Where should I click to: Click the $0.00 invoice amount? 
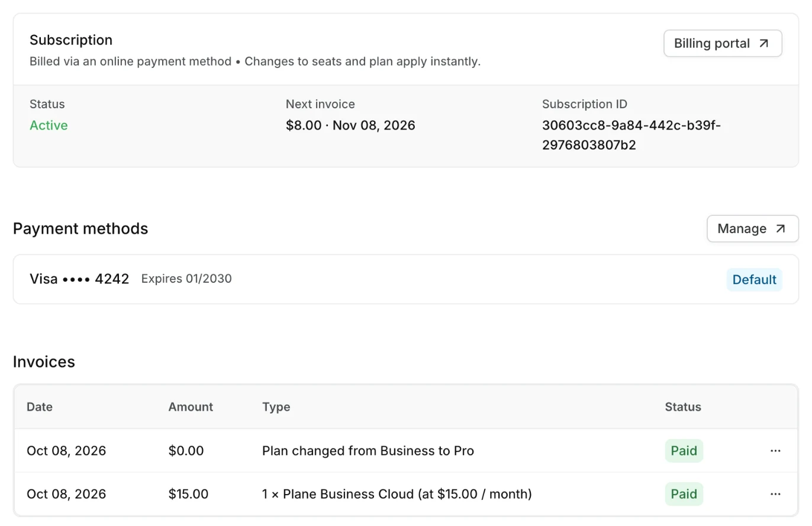186,451
